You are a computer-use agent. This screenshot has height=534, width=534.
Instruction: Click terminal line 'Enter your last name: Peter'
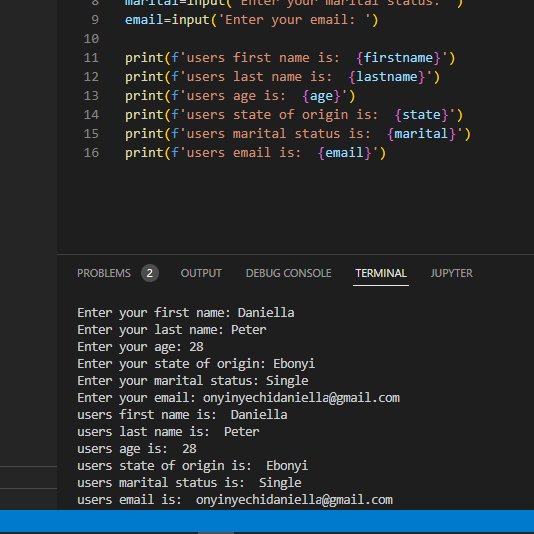coord(172,330)
